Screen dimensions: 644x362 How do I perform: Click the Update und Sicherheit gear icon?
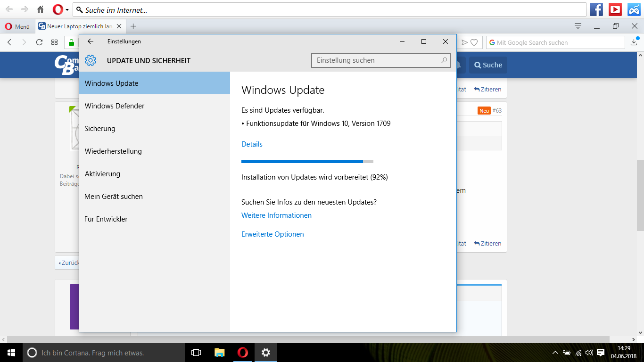91,60
